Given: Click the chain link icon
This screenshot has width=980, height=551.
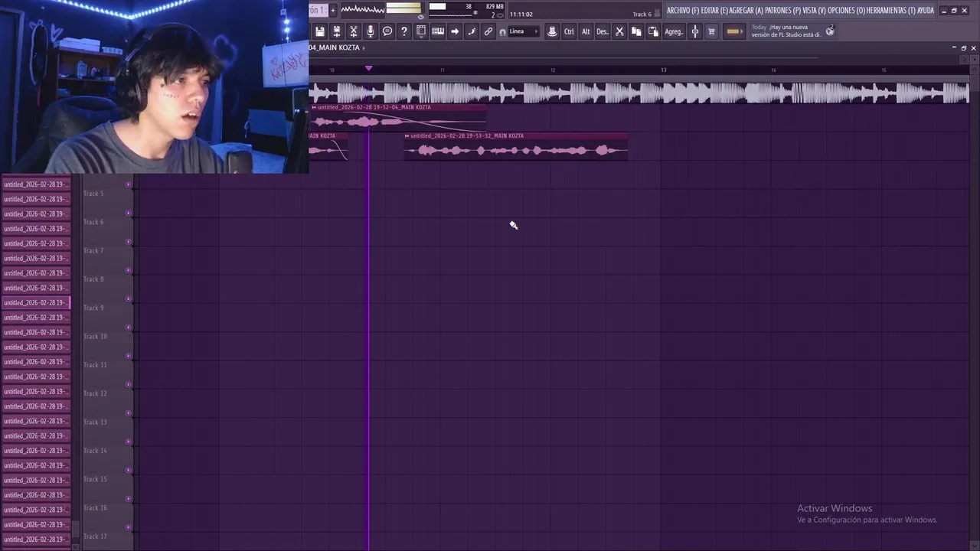Looking at the screenshot, I should tap(488, 31).
